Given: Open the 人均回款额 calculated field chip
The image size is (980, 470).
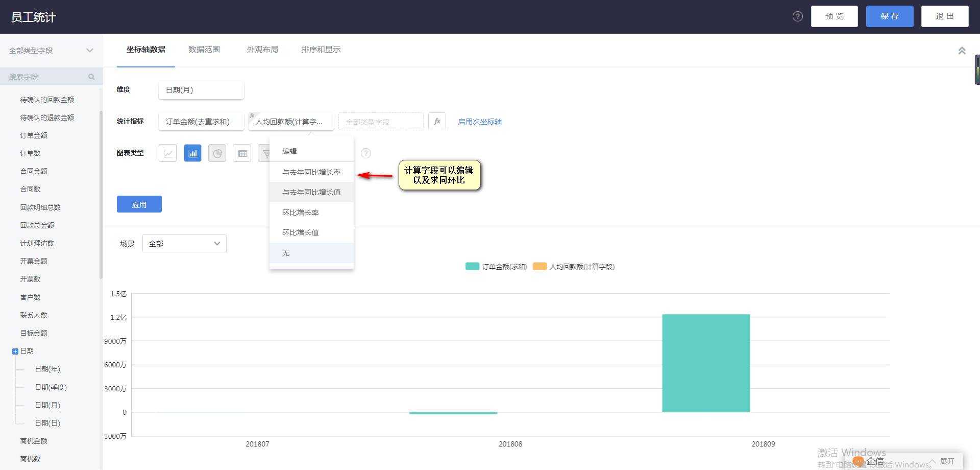Looking at the screenshot, I should [x=291, y=122].
